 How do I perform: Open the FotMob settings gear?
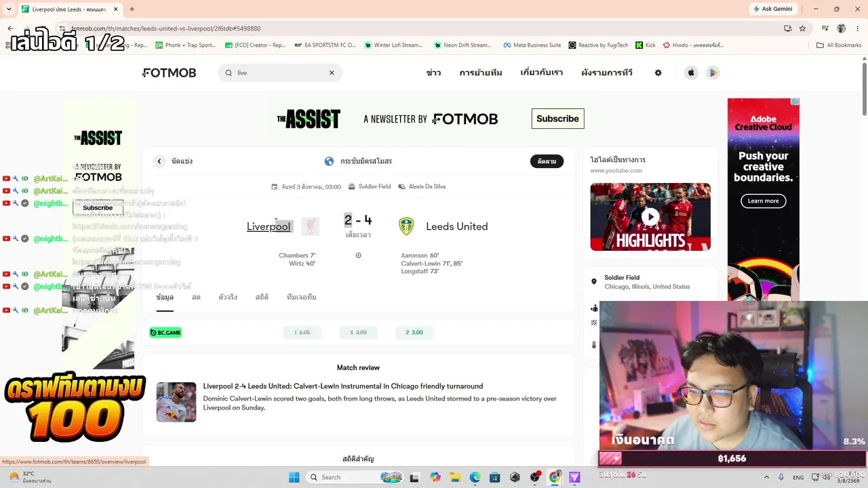(658, 73)
